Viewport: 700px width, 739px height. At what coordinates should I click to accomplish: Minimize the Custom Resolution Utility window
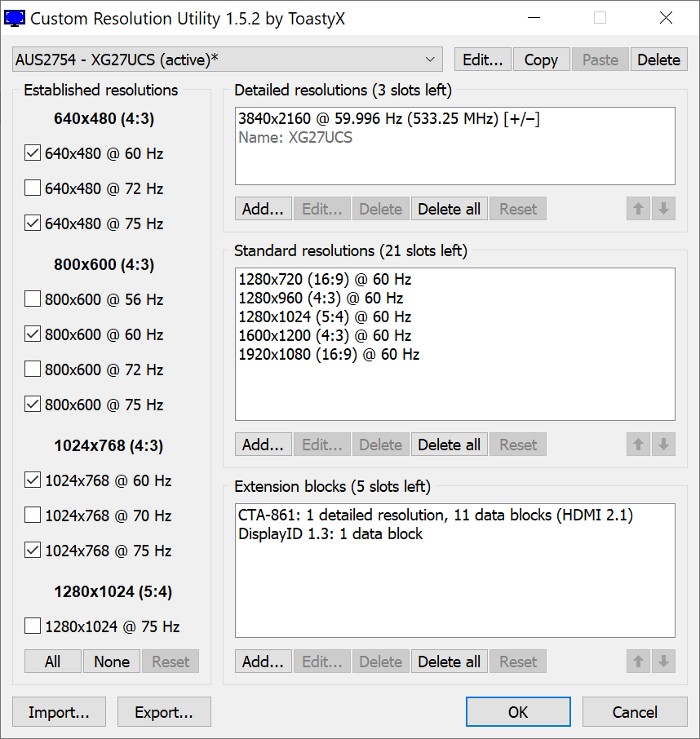coord(534,18)
